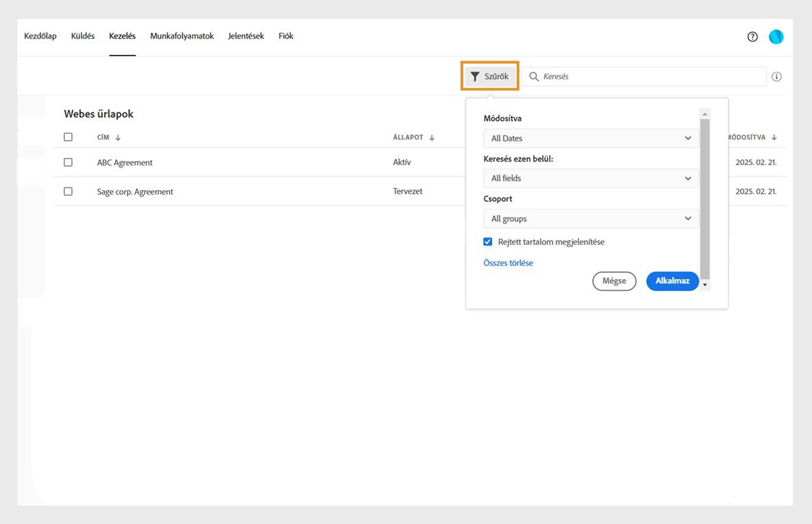Click the Összes törlése link

coord(508,263)
